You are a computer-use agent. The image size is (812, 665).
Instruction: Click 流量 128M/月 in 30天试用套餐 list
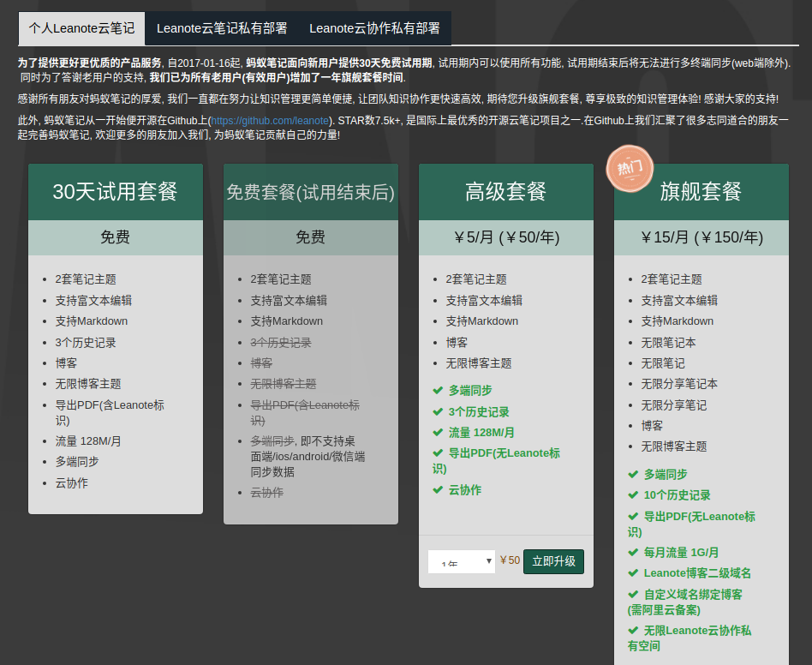point(88,441)
